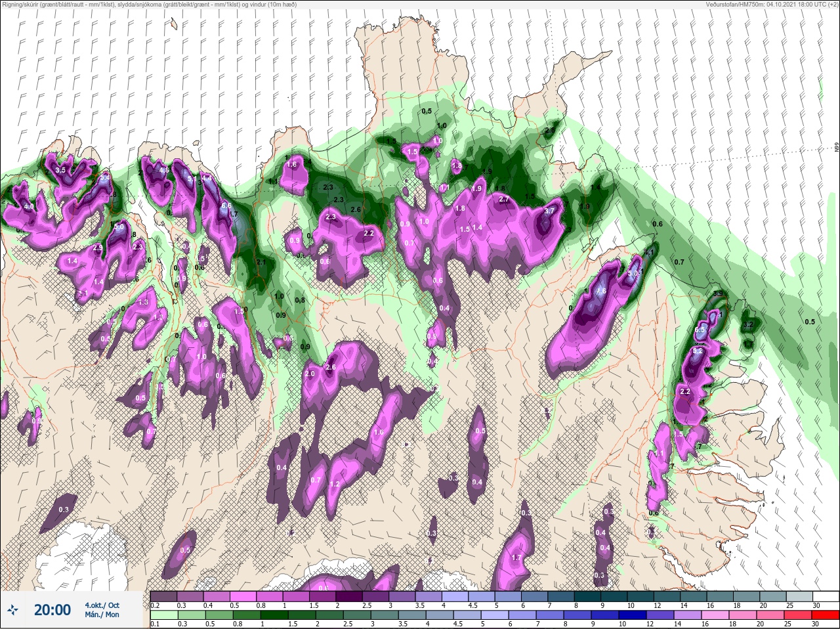Click the 1.2 value in the central snow patch
The width and height of the screenshot is (840, 629).
334,485
